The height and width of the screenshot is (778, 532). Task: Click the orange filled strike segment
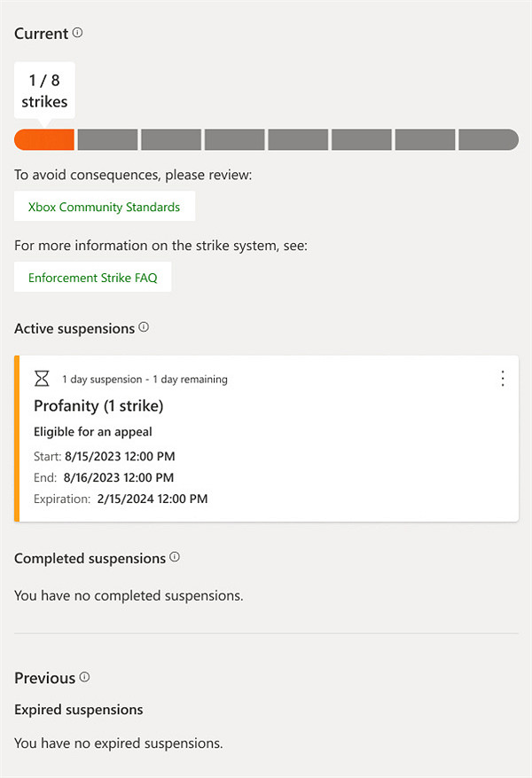pyautogui.click(x=43, y=139)
